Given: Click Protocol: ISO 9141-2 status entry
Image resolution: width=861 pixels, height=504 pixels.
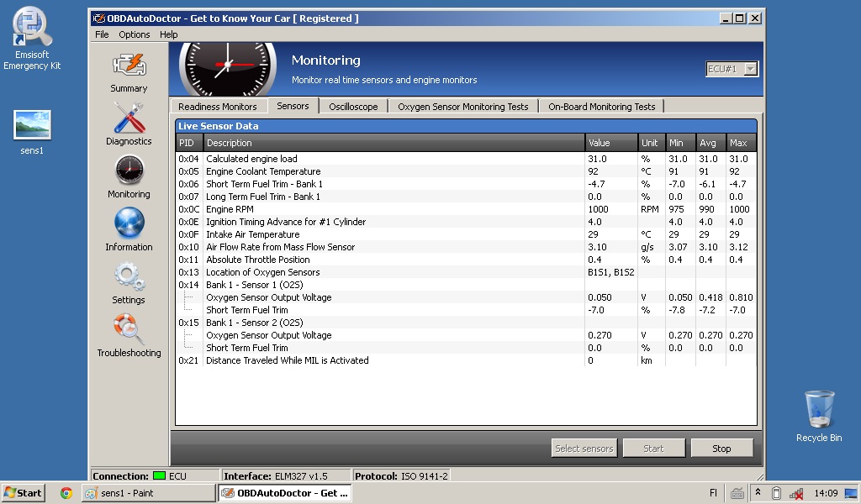Looking at the screenshot, I should [401, 476].
